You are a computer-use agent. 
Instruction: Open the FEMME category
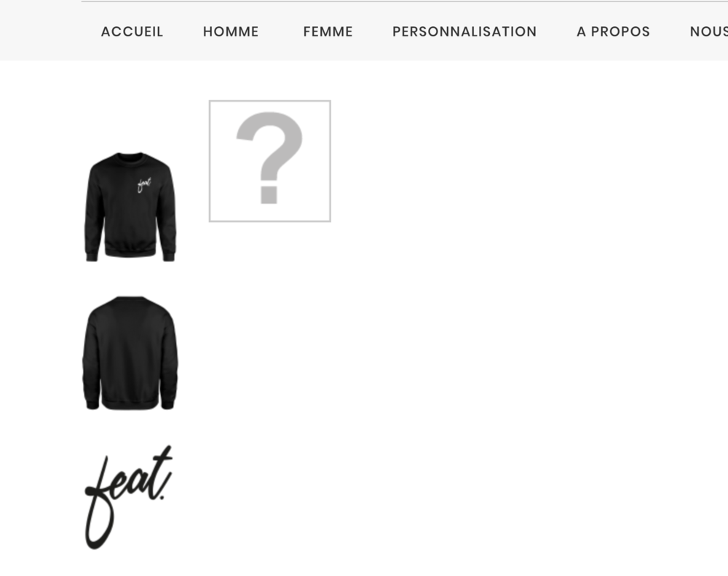click(x=328, y=31)
